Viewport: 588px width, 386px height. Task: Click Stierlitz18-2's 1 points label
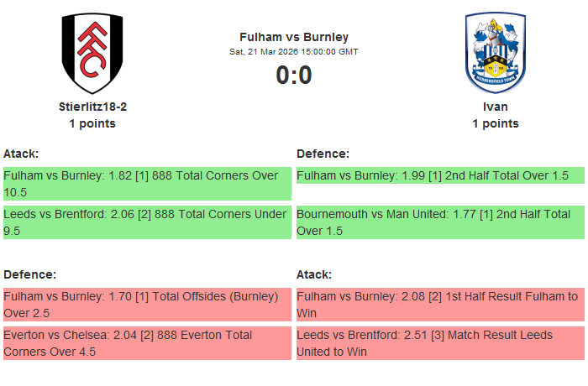click(92, 123)
